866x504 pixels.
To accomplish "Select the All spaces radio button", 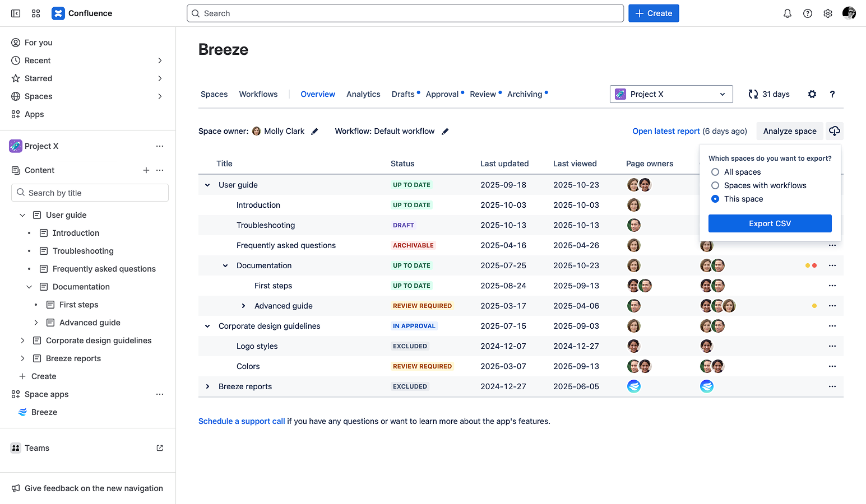I will [715, 172].
